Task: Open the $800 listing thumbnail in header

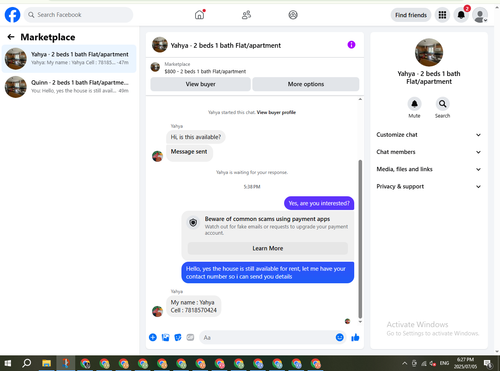Action: (x=155, y=67)
